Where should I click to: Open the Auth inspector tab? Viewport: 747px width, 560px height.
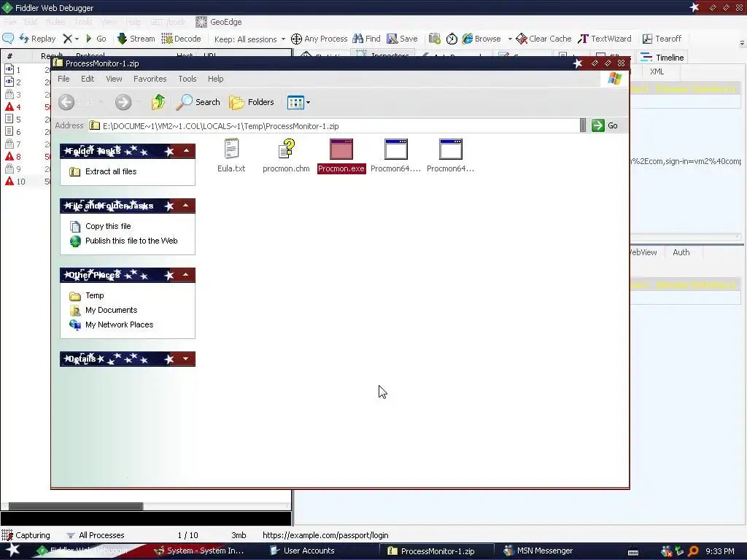(x=681, y=252)
